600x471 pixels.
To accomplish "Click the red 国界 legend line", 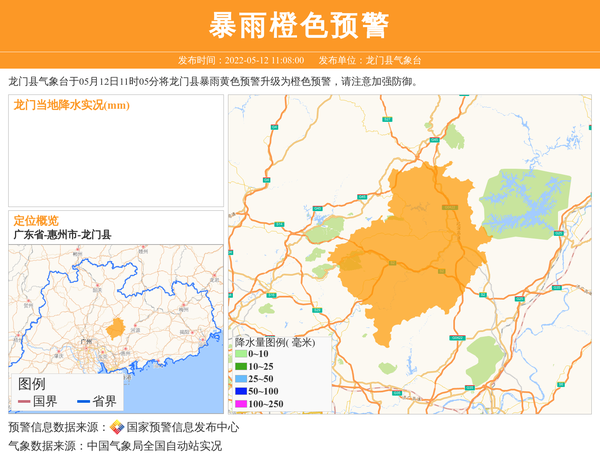I will [24, 401].
